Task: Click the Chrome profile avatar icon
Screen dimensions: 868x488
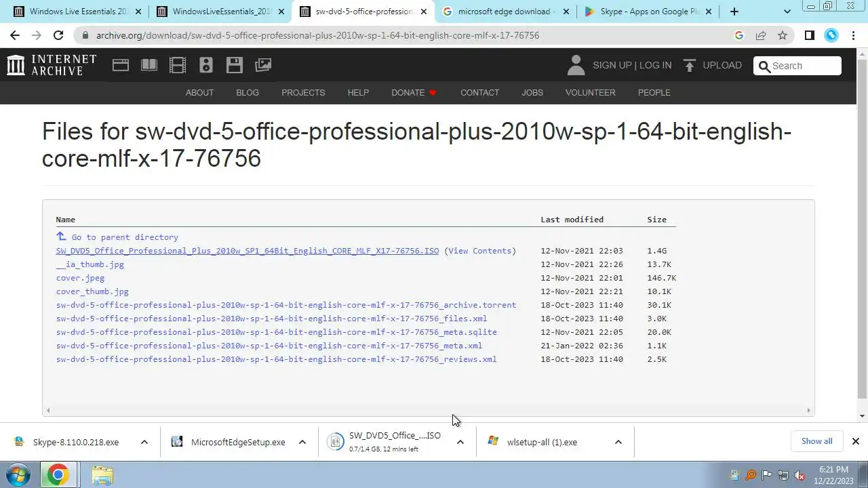Action: coord(831,35)
